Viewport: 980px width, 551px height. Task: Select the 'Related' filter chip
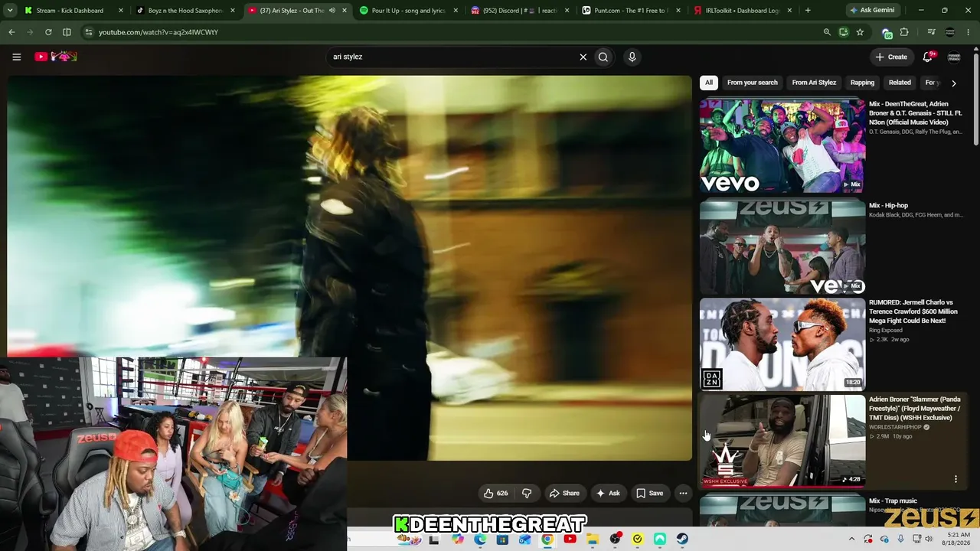(x=900, y=83)
